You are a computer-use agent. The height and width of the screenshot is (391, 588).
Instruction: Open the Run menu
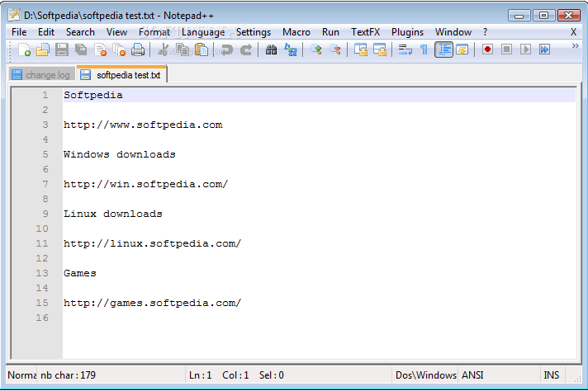coord(330,32)
